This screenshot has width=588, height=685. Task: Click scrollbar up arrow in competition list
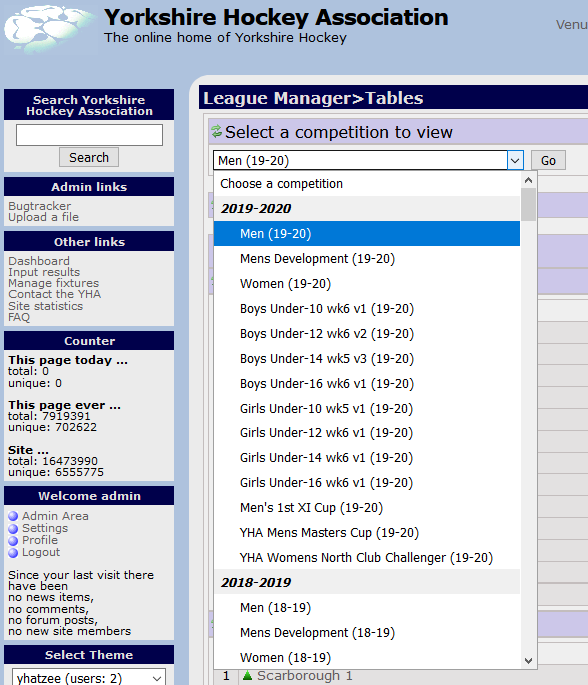[528, 180]
